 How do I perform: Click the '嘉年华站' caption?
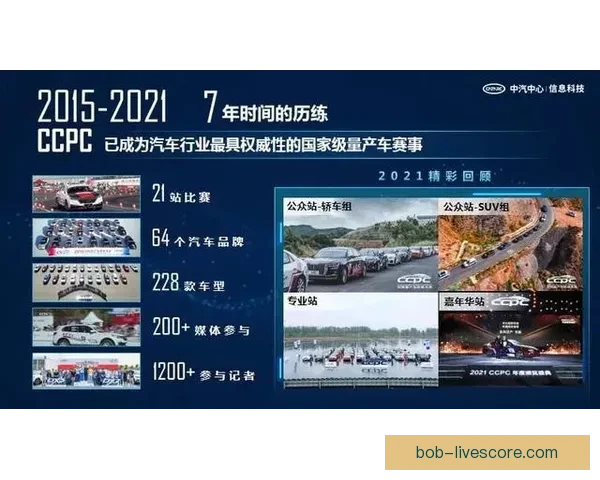(x=464, y=302)
